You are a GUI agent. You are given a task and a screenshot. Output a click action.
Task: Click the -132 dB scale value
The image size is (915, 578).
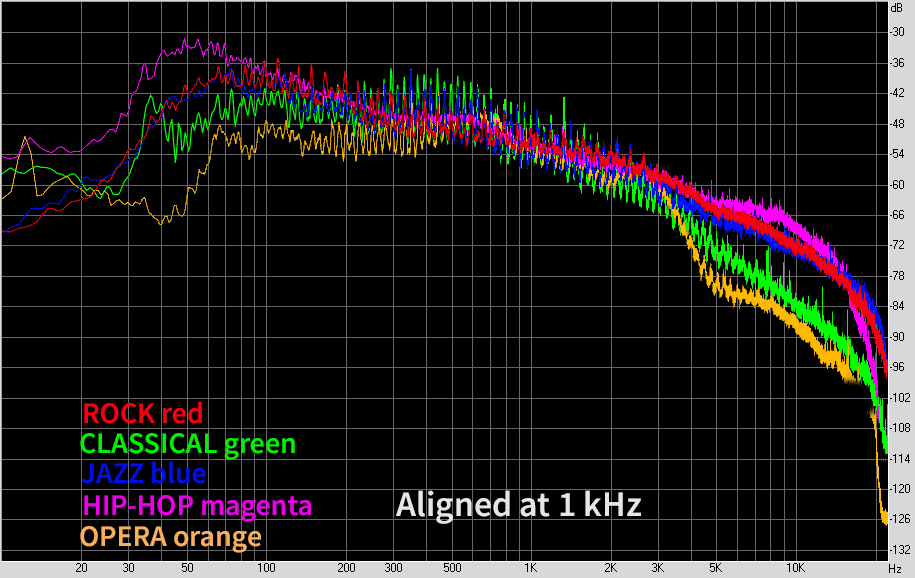[x=899, y=549]
